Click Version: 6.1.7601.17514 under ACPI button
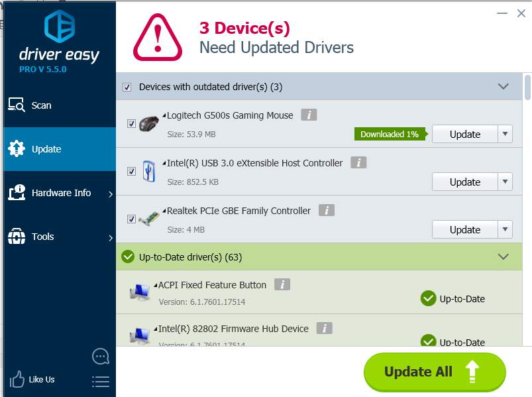Image resolution: width=532 pixels, height=397 pixels. [202, 302]
